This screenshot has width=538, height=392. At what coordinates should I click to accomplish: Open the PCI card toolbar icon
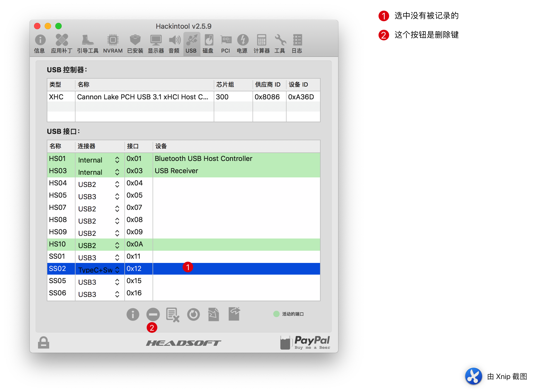[226, 44]
